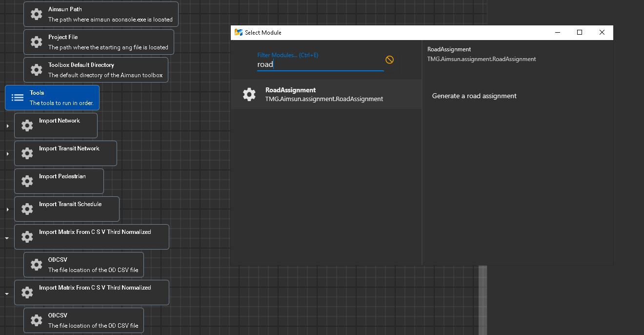Click the gear icon on Import Network tool
Screen dimensions: 644x335
pyautogui.click(x=27, y=125)
